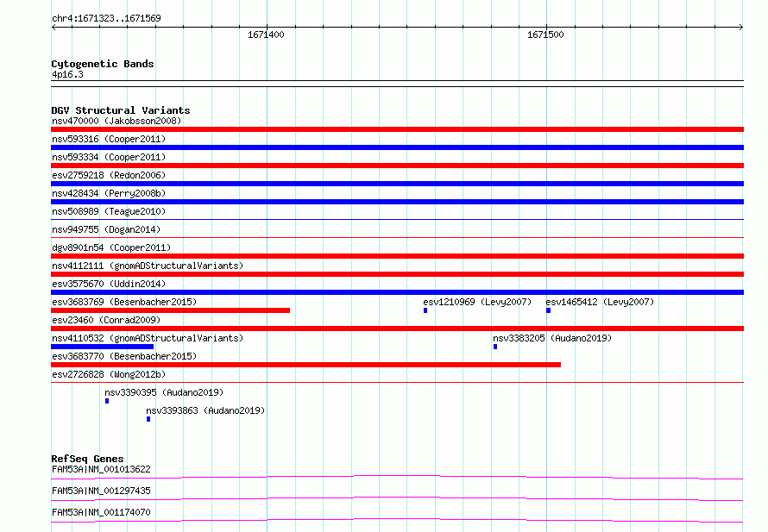Click the red nsv593334 Cooper2011 bar

coord(397,166)
